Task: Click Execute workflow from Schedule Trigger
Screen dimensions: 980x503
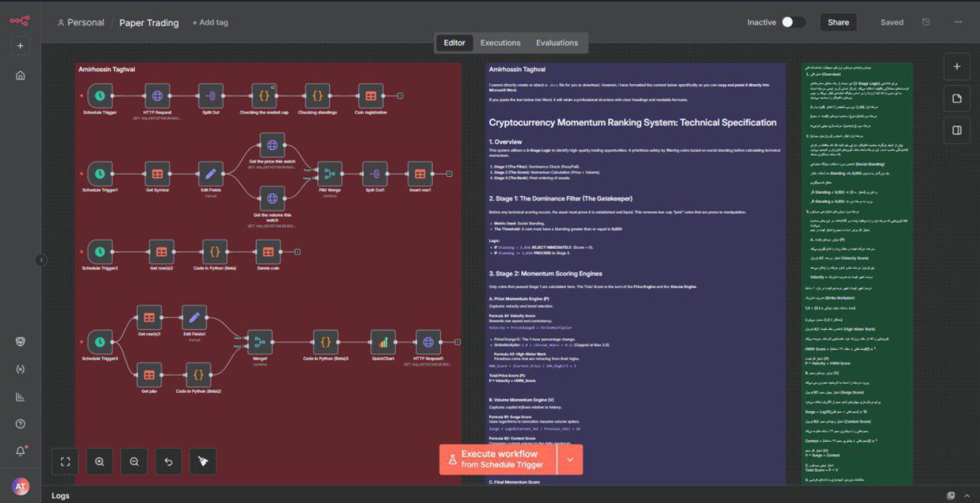Action: (x=498, y=460)
